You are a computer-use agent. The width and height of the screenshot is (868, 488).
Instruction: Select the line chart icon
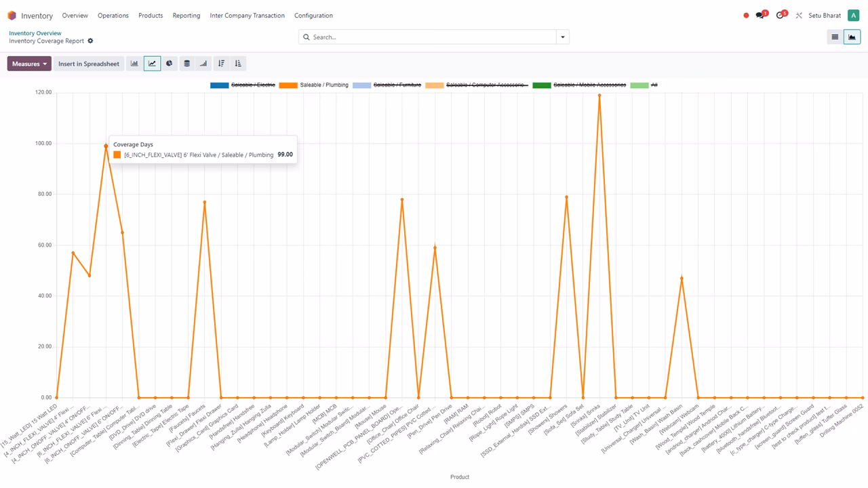click(152, 64)
